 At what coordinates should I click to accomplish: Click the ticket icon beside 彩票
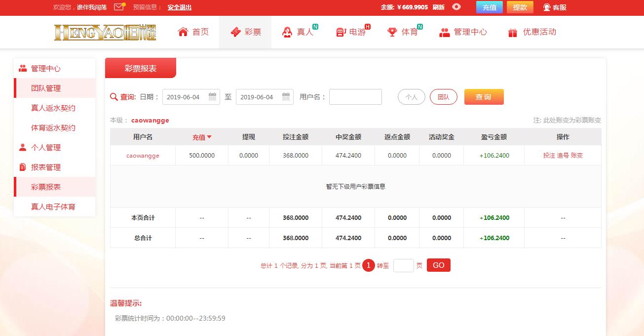235,32
